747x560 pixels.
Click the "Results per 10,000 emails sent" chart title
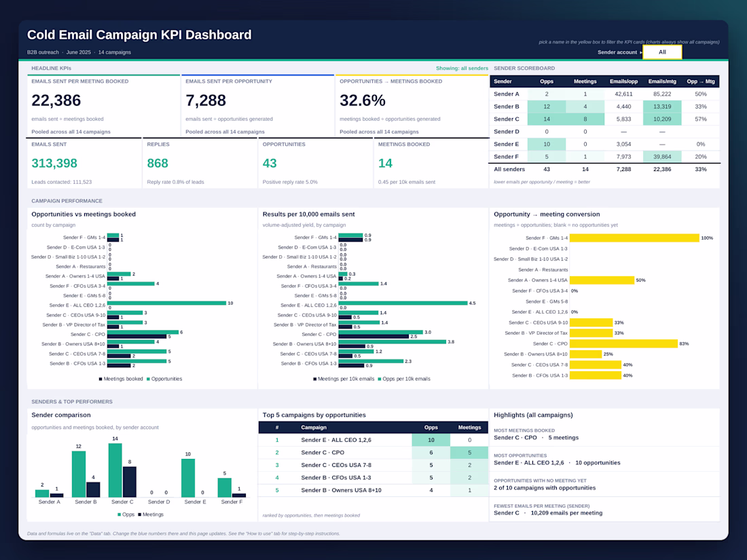click(309, 214)
